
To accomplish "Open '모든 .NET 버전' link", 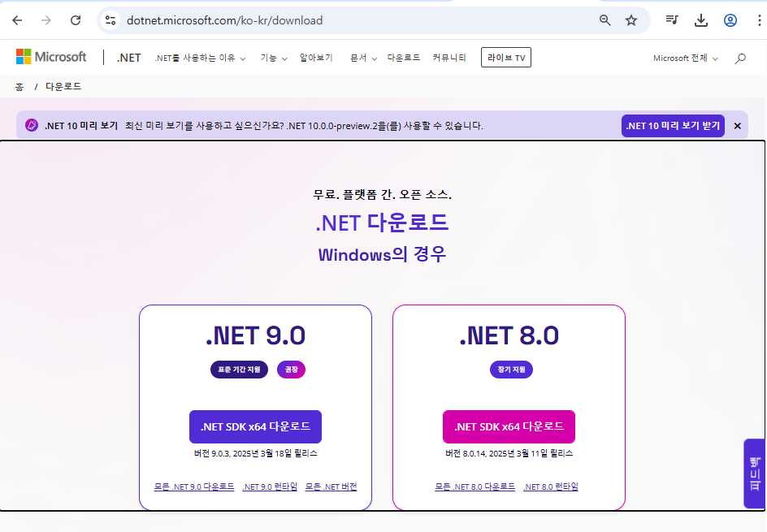I will point(331,487).
